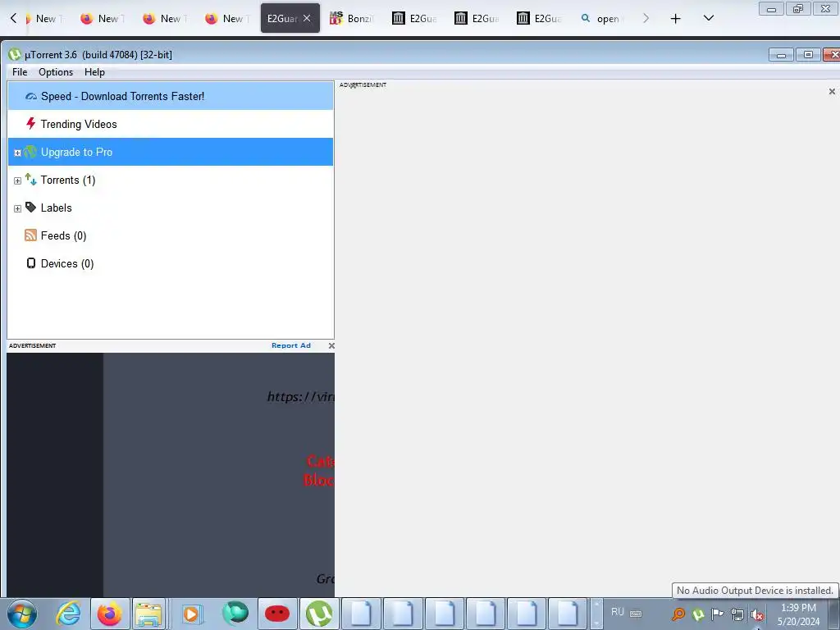840x630 pixels.
Task: Open the File menu
Action: click(x=20, y=72)
